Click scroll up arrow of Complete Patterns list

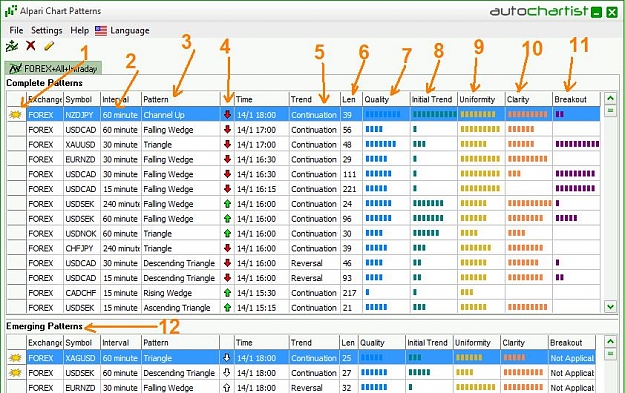point(610,98)
